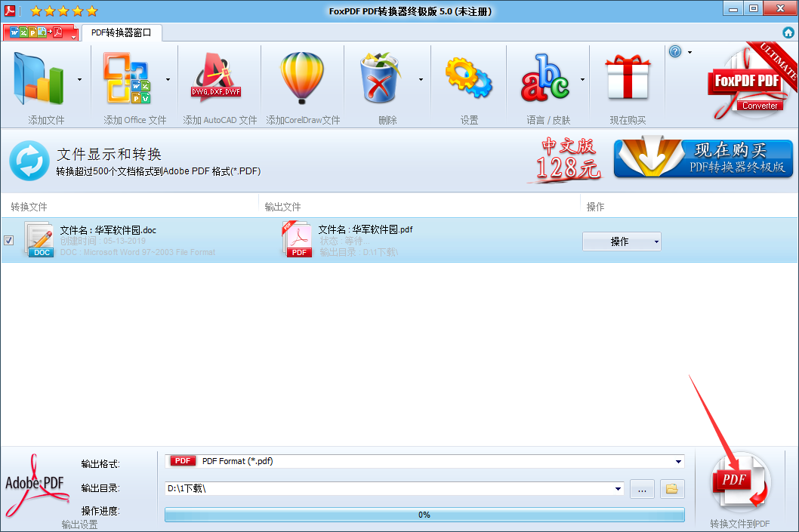Click the PDF output file icon
Image resolution: width=799 pixels, height=532 pixels.
[298, 239]
